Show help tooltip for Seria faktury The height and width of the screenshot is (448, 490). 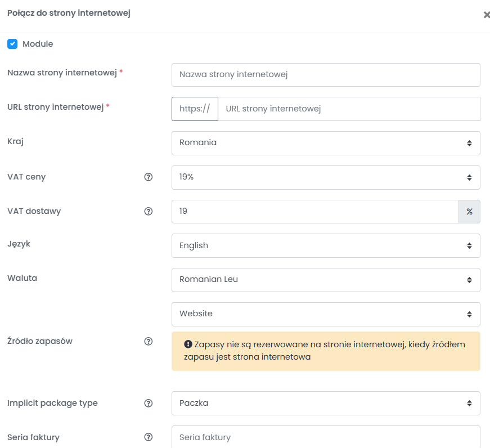pos(149,437)
